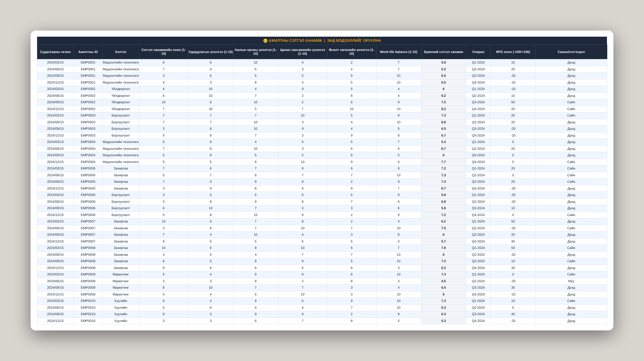Select the Санал/сэтгэгдэл column header

pyautogui.click(x=571, y=52)
